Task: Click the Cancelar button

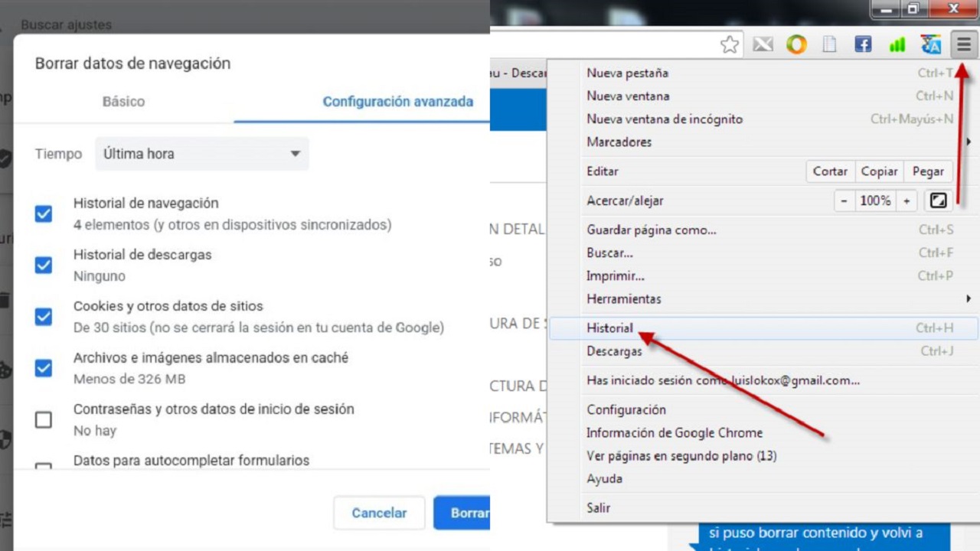Action: [379, 513]
